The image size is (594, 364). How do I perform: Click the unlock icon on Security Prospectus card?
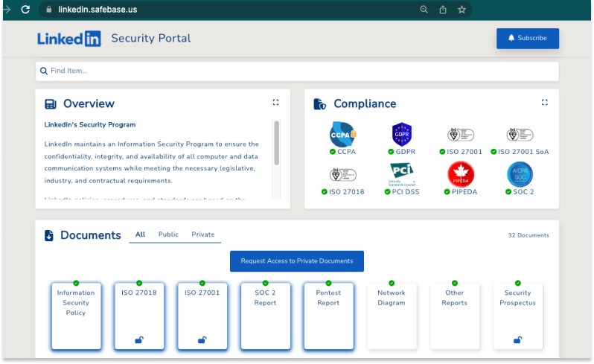coord(518,340)
